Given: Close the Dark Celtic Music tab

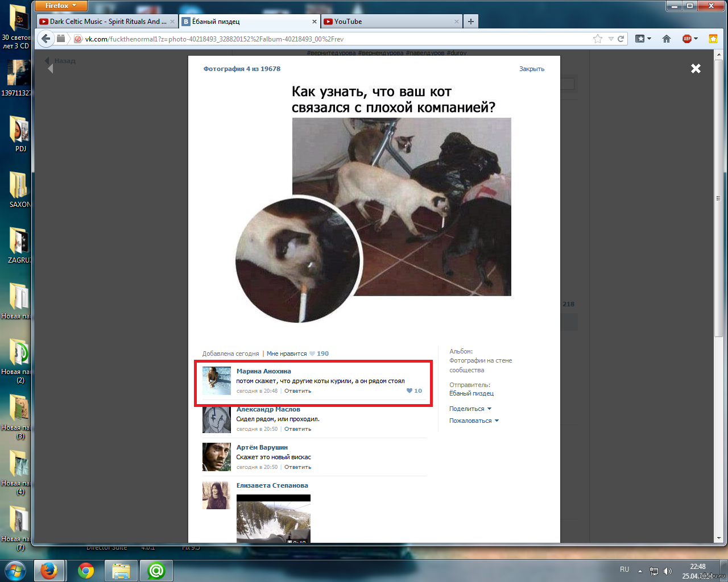Looking at the screenshot, I should pos(172,22).
